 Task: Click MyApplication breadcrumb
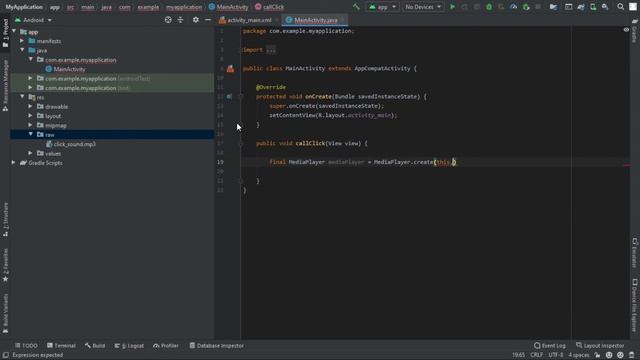(x=24, y=7)
